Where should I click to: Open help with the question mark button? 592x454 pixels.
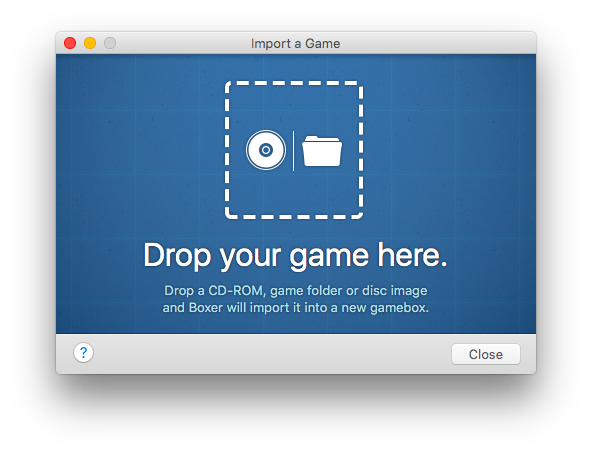(83, 353)
